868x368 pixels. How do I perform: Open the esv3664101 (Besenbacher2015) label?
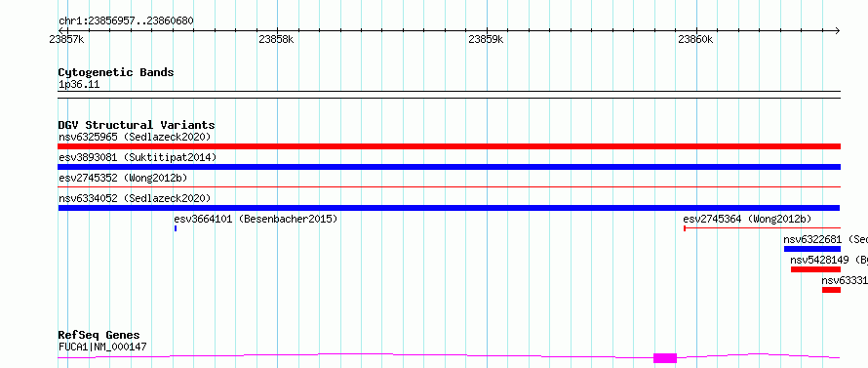[256, 219]
